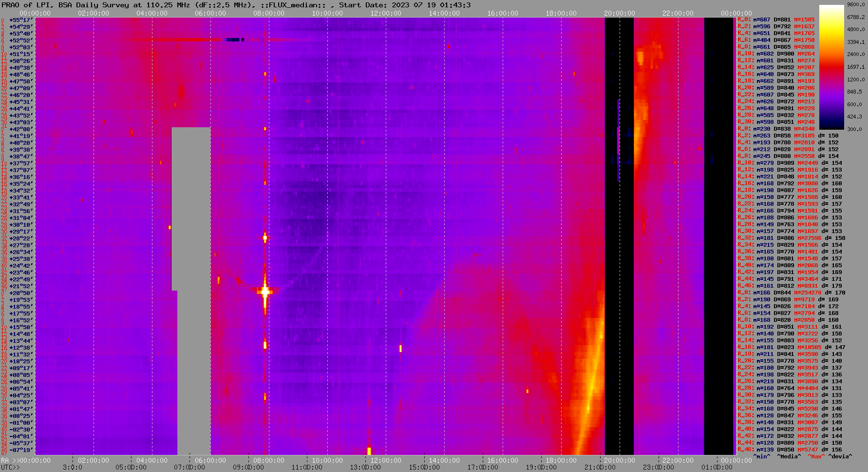Select the stats row with M=254278

(792, 293)
